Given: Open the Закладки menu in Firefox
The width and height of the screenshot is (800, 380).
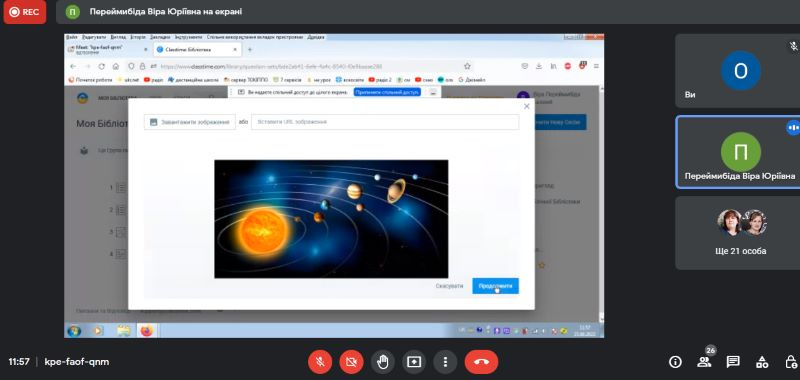Looking at the screenshot, I should 160,37.
